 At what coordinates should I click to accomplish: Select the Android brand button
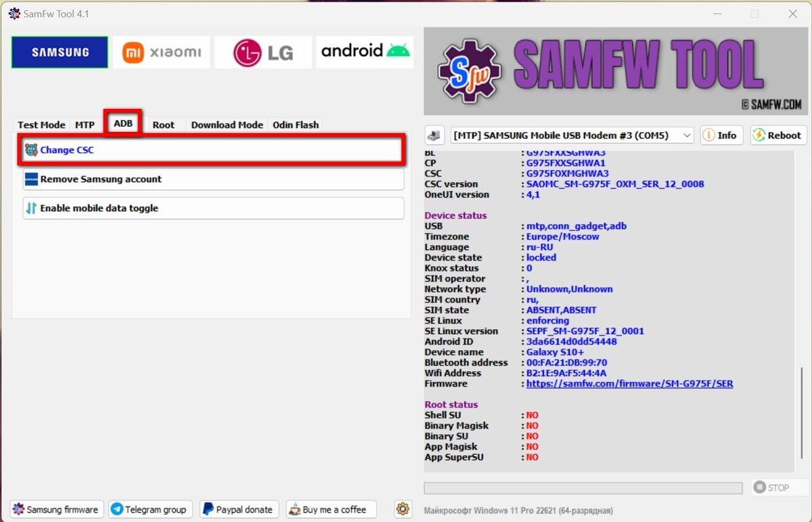pos(365,52)
